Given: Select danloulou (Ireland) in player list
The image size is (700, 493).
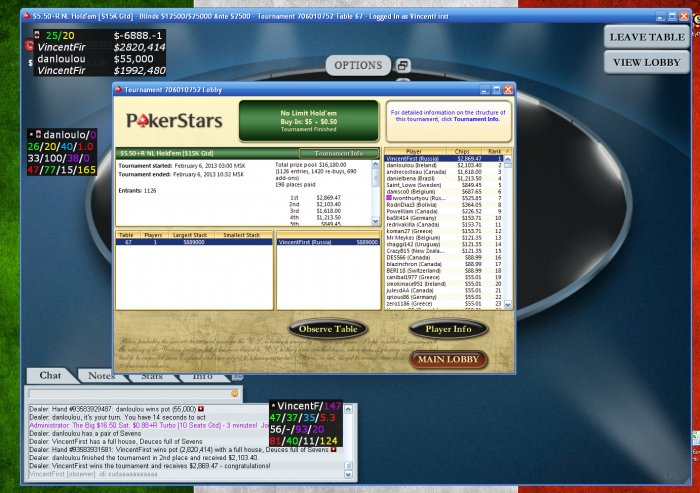Looking at the screenshot, I should [444, 165].
